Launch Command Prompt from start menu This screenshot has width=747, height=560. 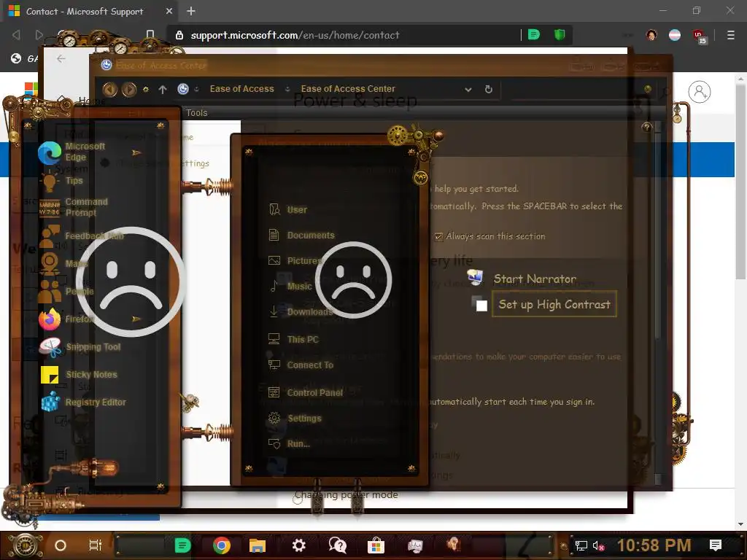coord(74,207)
